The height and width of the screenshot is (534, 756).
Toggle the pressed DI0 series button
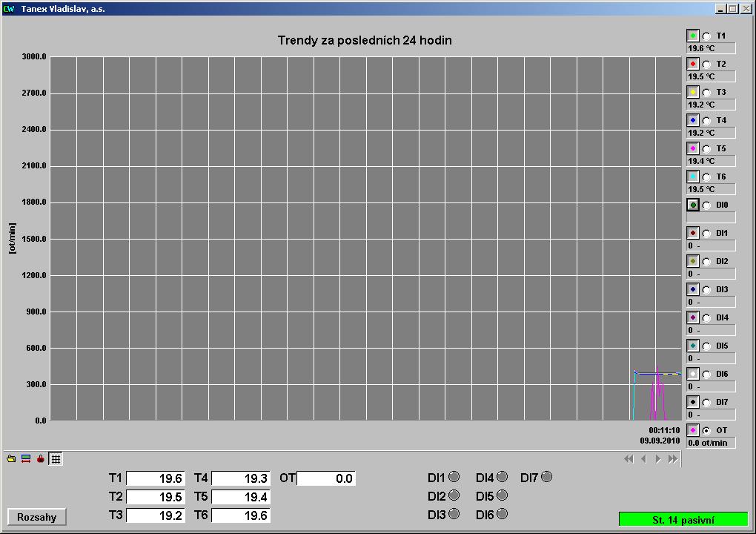[693, 205]
